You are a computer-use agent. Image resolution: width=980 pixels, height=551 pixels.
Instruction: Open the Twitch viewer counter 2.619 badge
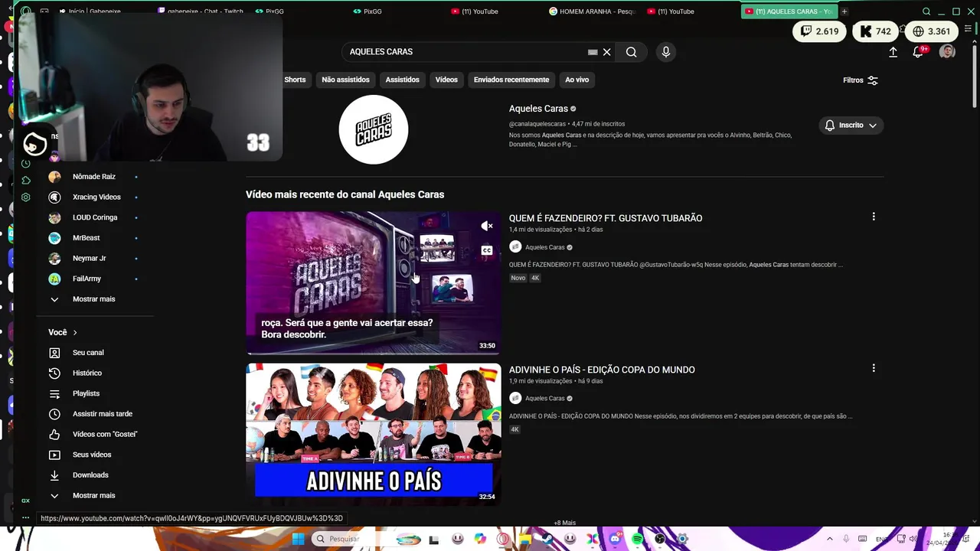pos(819,31)
